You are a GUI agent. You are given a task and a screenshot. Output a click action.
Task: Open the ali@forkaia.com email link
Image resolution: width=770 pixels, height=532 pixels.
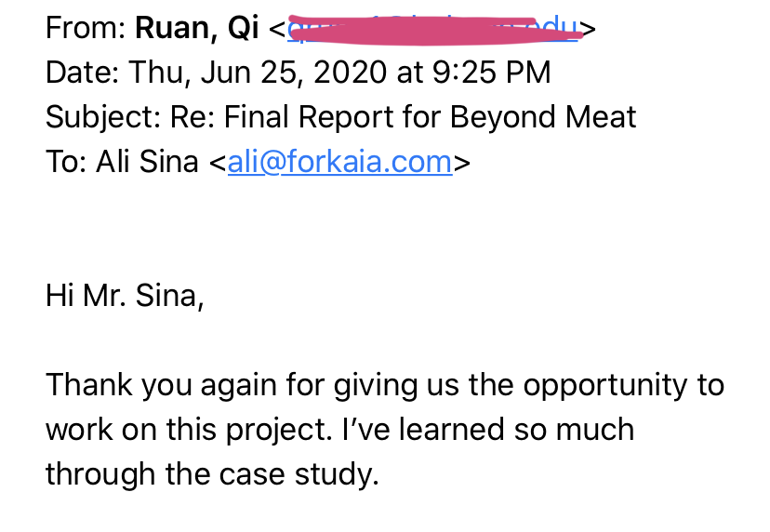[339, 162]
